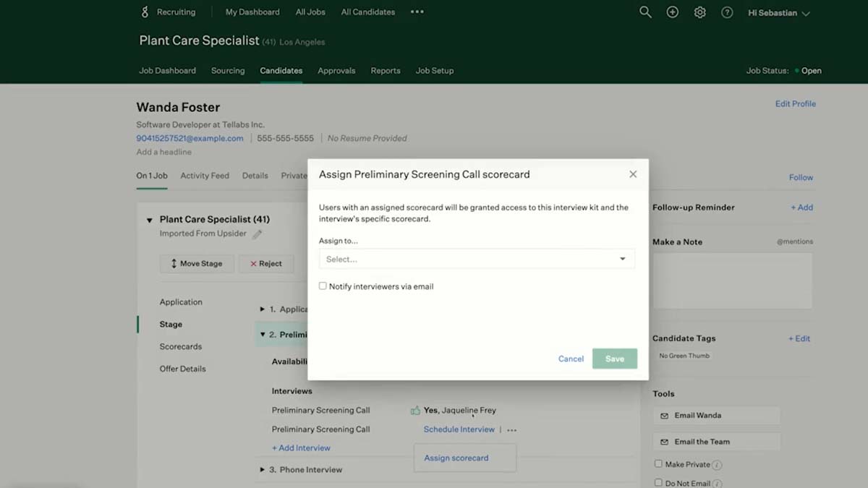Check the Do Not Email box

click(658, 482)
